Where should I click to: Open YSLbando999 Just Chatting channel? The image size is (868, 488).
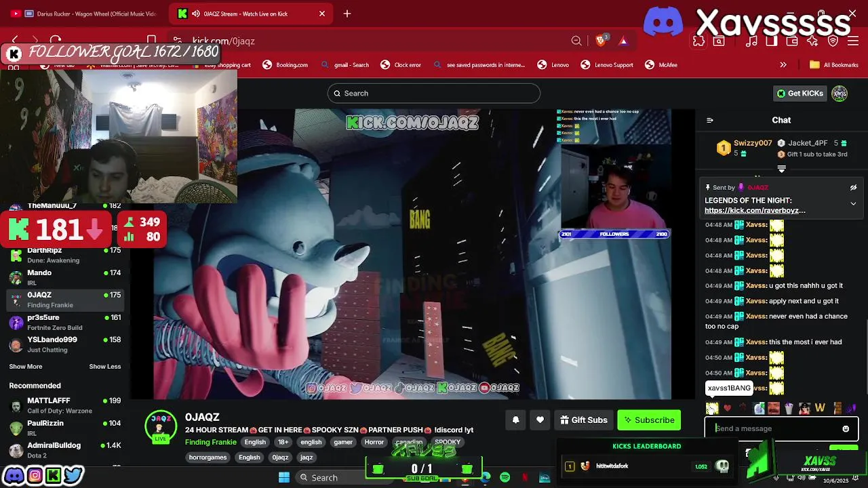coord(65,344)
